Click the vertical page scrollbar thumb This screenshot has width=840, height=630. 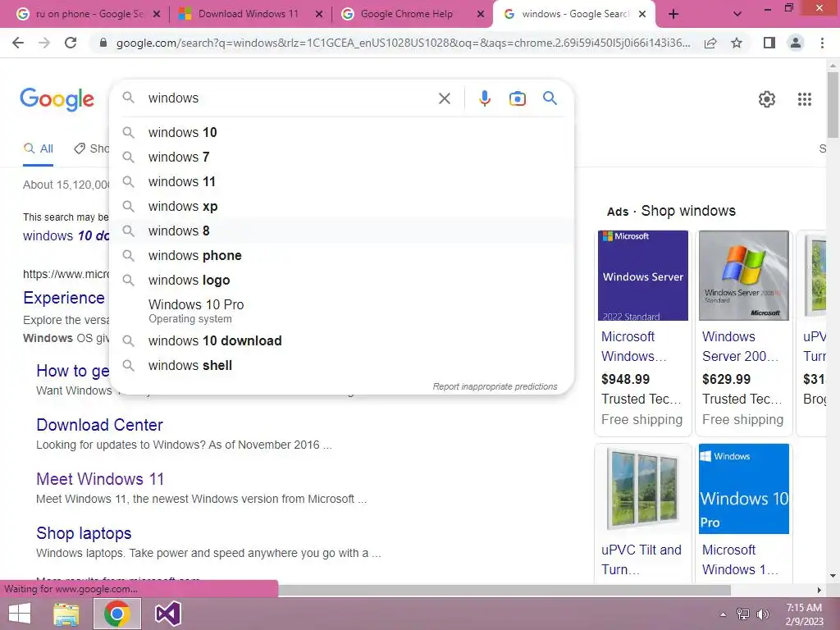click(833, 104)
